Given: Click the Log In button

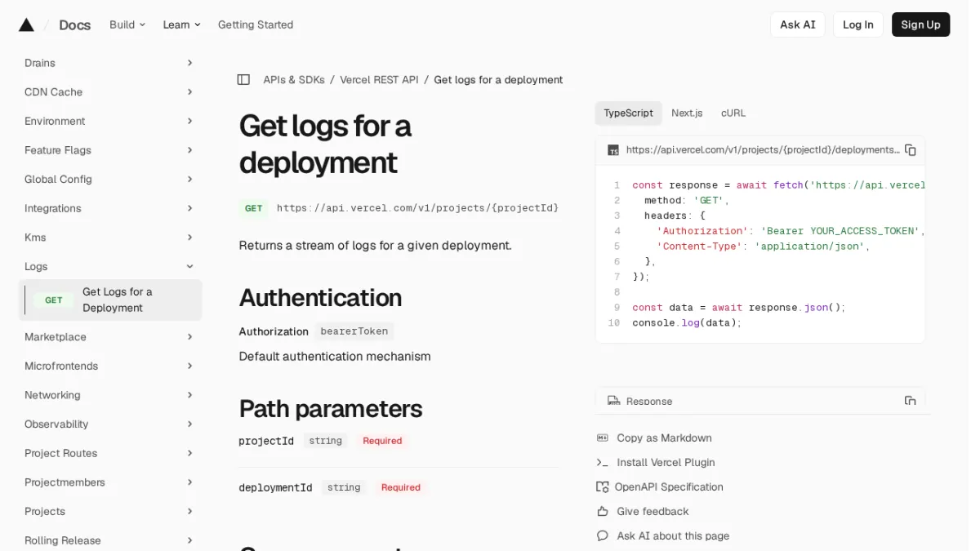Looking at the screenshot, I should click(857, 24).
